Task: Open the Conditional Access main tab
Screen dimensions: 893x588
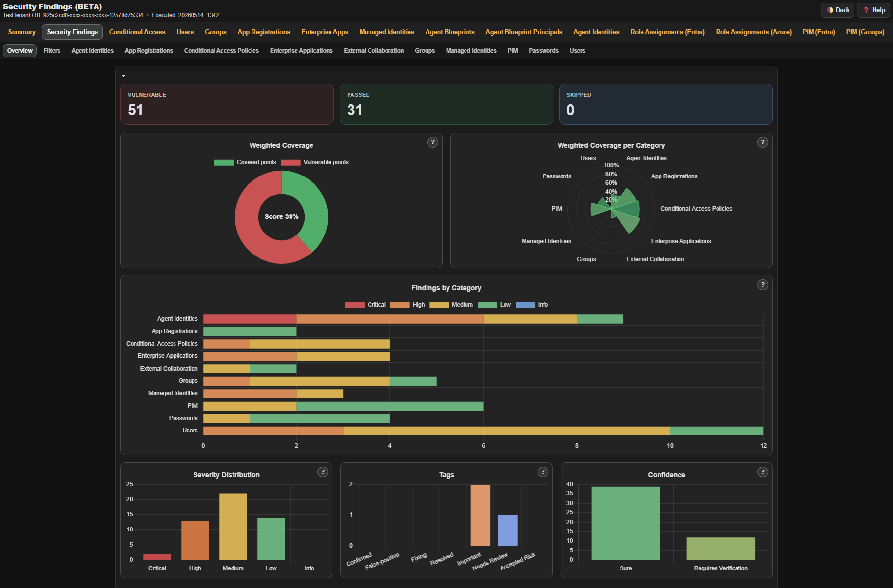Action: (x=137, y=32)
